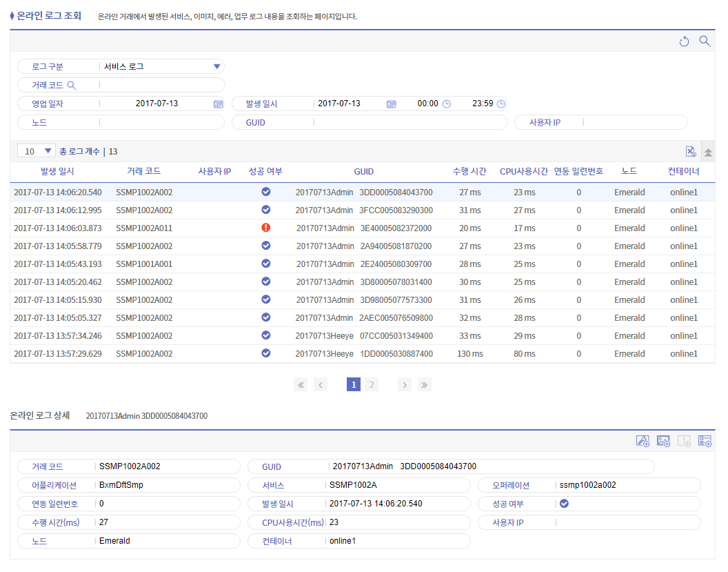Open the page size dropdown showing 10
This screenshot has height=572, width=728.
[x=37, y=151]
